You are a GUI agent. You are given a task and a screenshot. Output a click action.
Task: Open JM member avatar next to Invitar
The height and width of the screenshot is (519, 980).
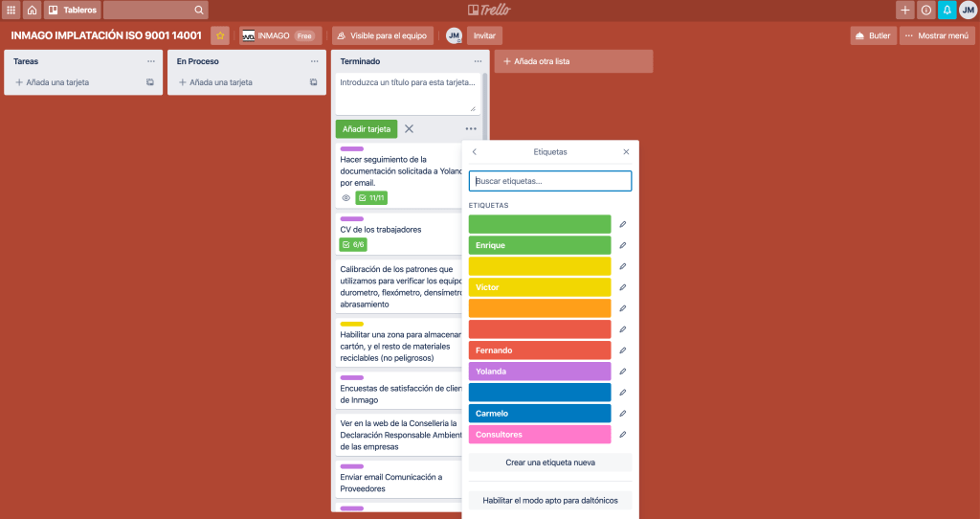454,35
